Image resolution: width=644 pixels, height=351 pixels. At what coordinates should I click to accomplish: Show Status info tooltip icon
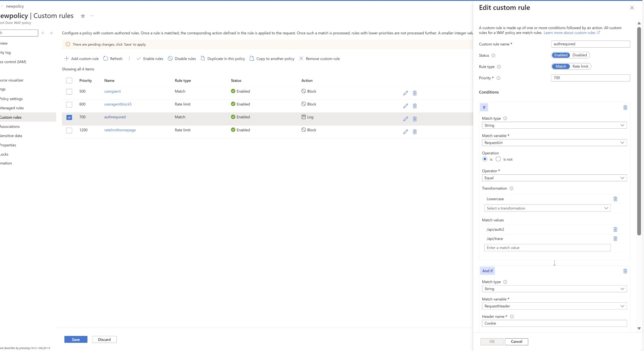coord(493,55)
